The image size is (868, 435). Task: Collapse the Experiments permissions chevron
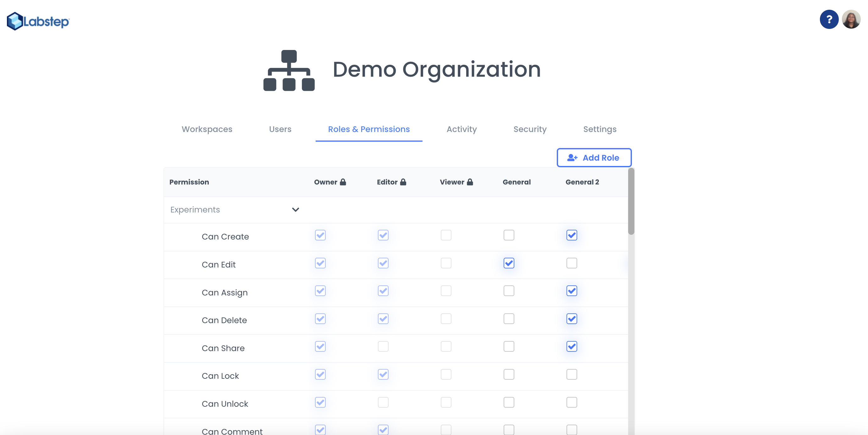(x=295, y=210)
